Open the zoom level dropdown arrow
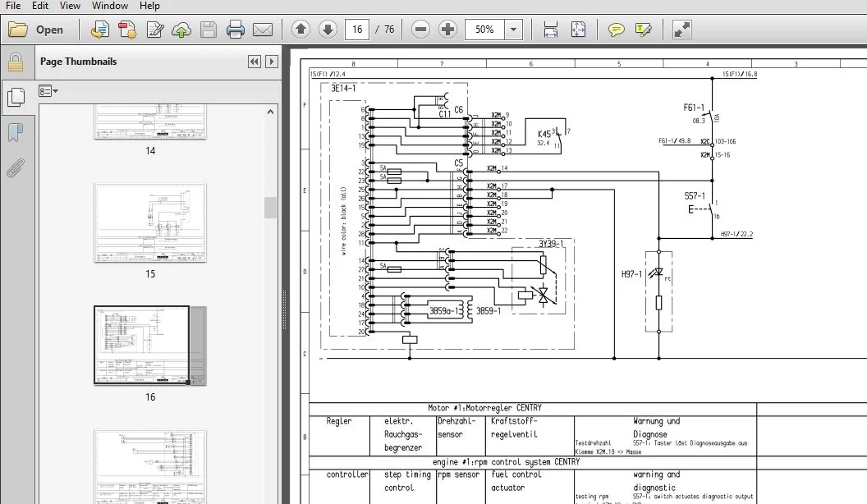Image resolution: width=867 pixels, height=504 pixels. point(514,30)
